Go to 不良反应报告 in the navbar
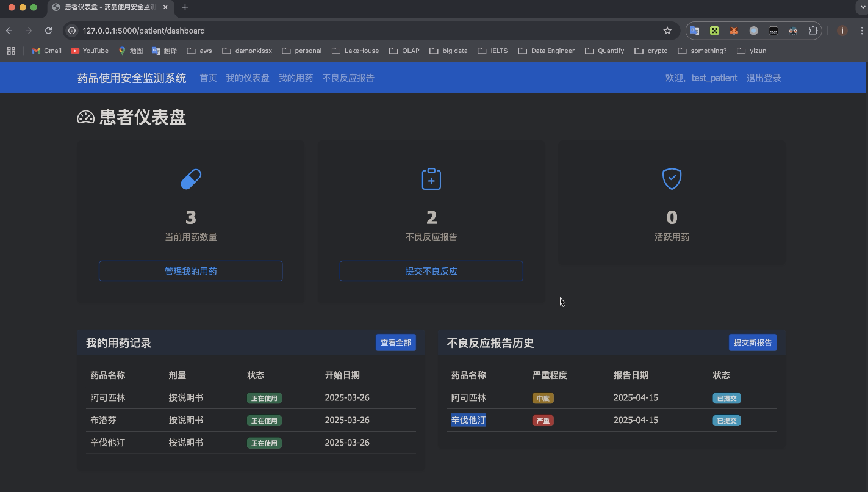This screenshot has width=868, height=492. click(x=348, y=78)
